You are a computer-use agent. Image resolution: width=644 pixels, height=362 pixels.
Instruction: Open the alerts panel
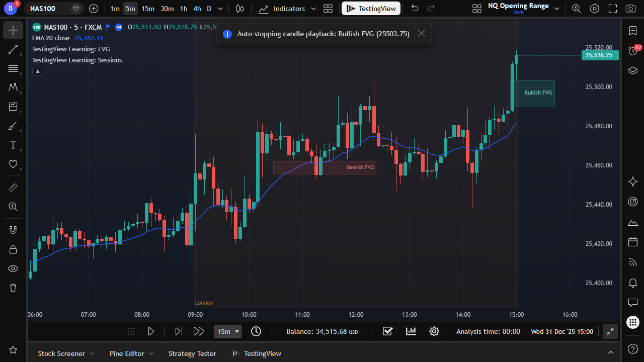(633, 51)
